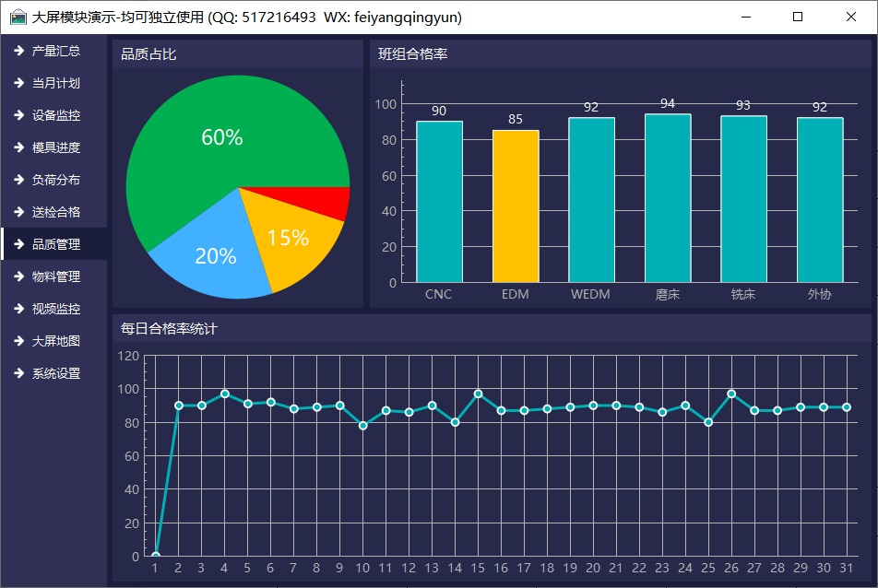Open the 大屏地图 section
Screen dimensions: 878x588
[55, 341]
